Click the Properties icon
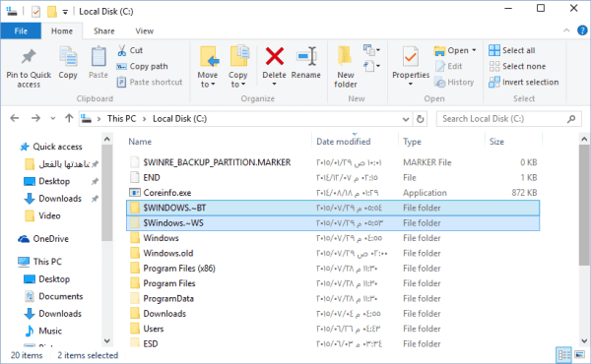 [x=411, y=57]
